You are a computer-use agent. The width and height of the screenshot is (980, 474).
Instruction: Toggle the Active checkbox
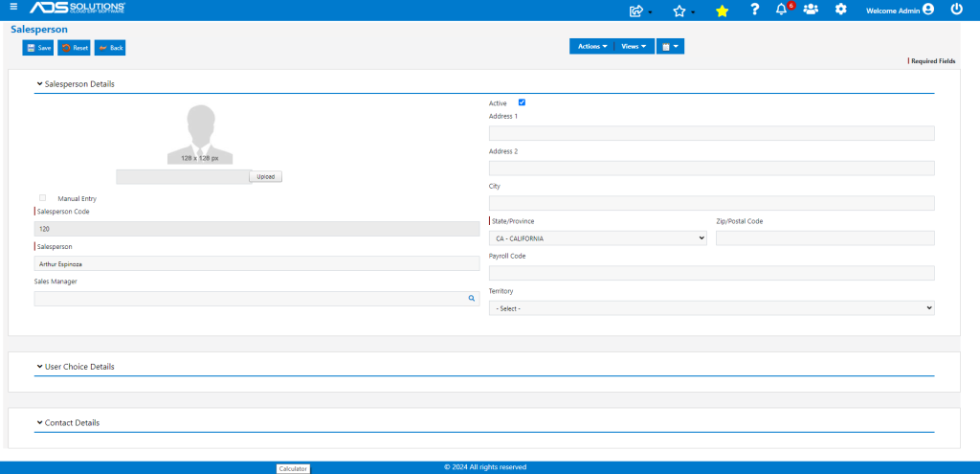tap(522, 102)
